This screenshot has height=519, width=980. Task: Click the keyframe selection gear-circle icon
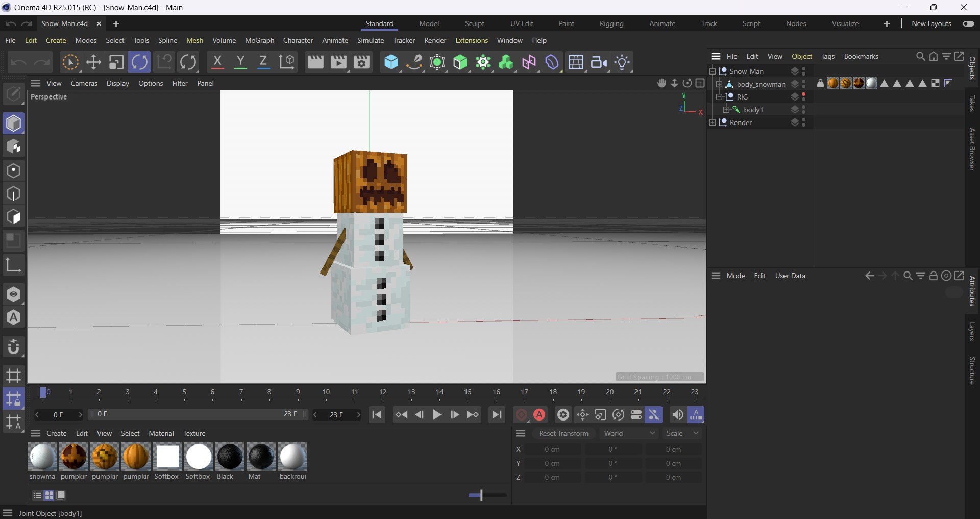(x=563, y=415)
